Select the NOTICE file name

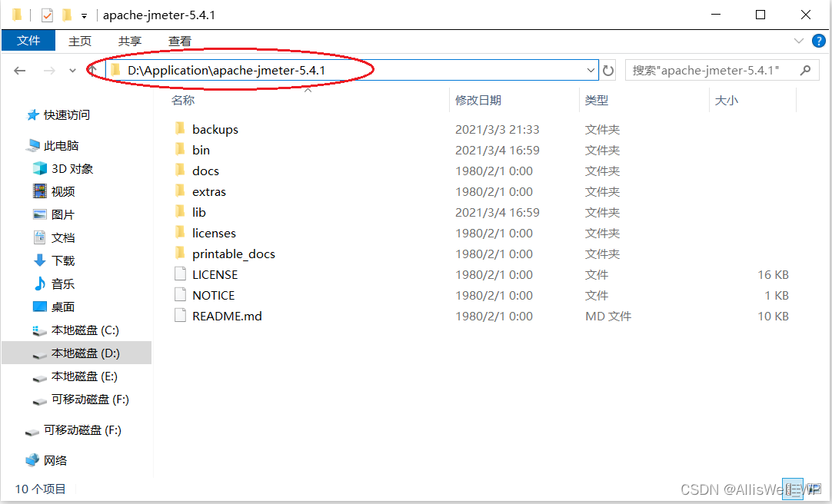[x=213, y=295]
